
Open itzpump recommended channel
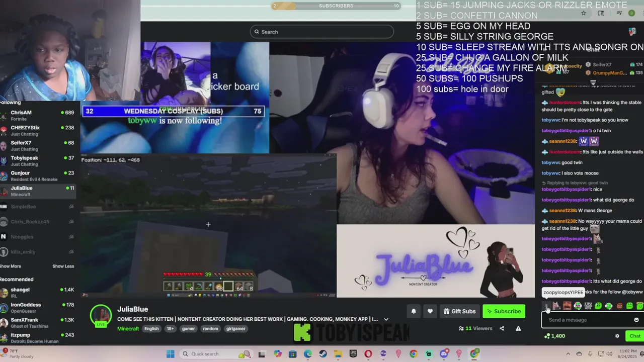click(38, 338)
